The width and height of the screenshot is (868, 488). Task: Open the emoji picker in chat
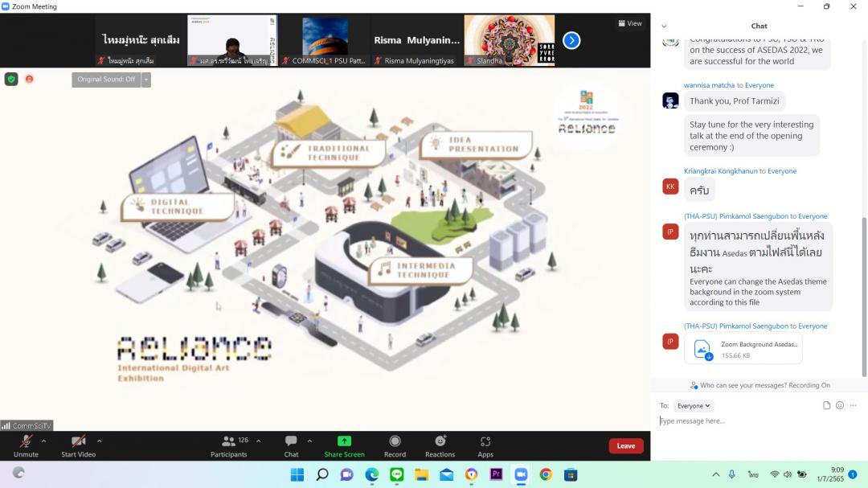pos(840,405)
